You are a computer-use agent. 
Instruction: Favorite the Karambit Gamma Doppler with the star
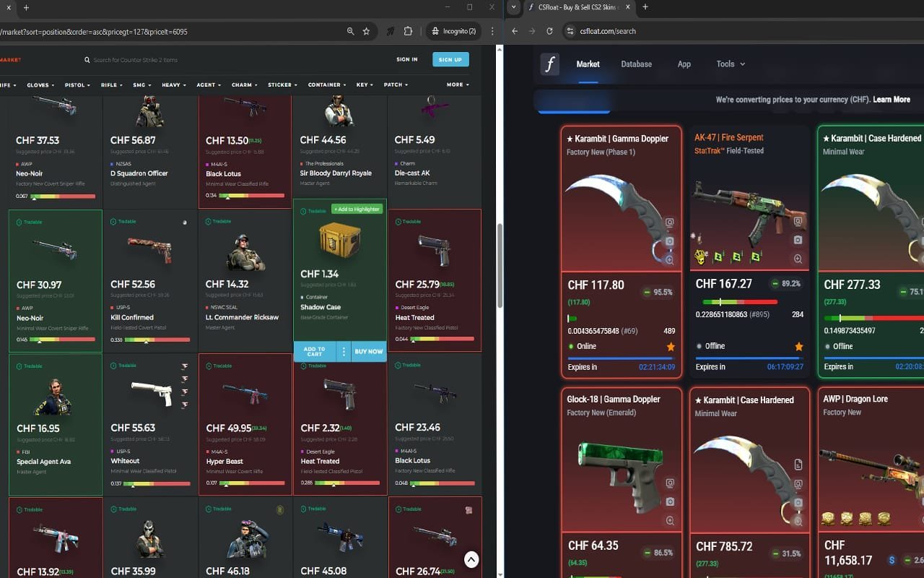[671, 347]
